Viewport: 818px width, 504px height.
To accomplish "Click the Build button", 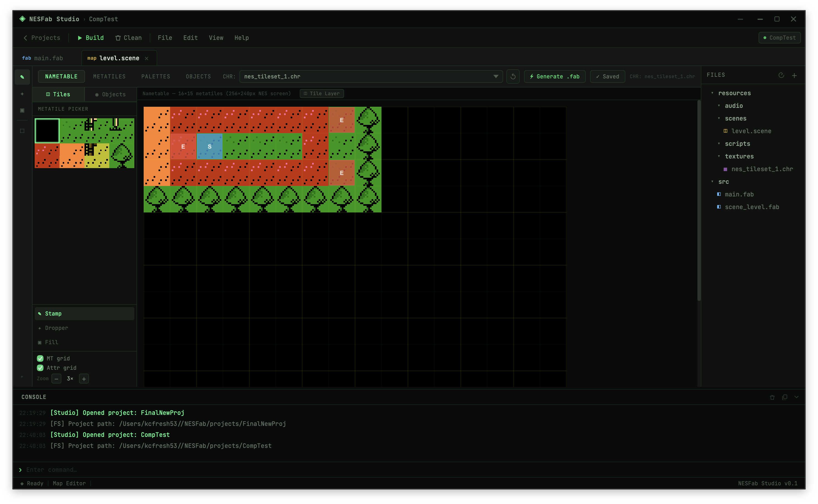I will (91, 38).
